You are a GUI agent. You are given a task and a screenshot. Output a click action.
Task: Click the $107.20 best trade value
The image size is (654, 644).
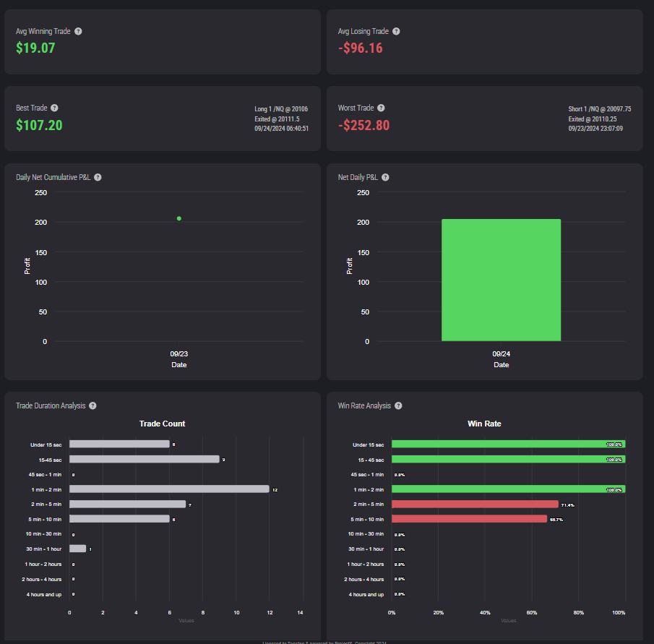tap(39, 125)
